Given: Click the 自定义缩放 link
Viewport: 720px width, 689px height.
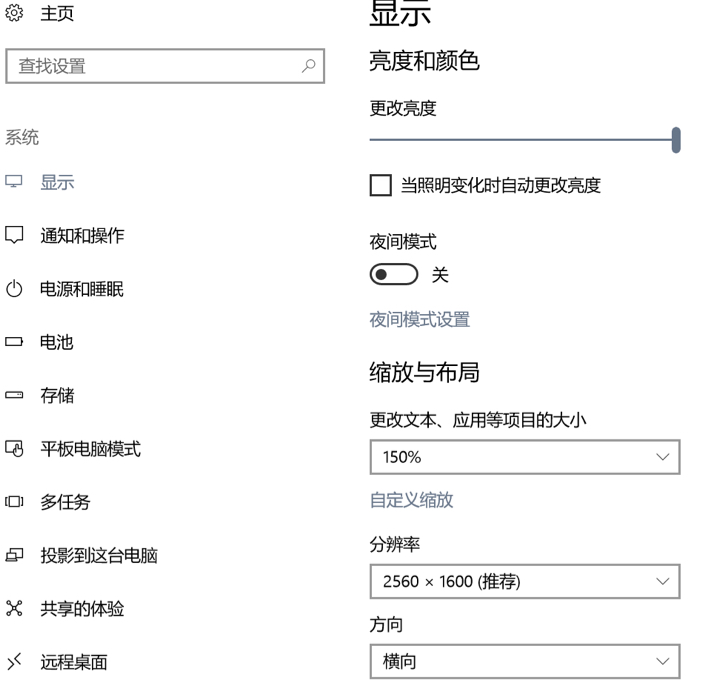Looking at the screenshot, I should tap(411, 501).
